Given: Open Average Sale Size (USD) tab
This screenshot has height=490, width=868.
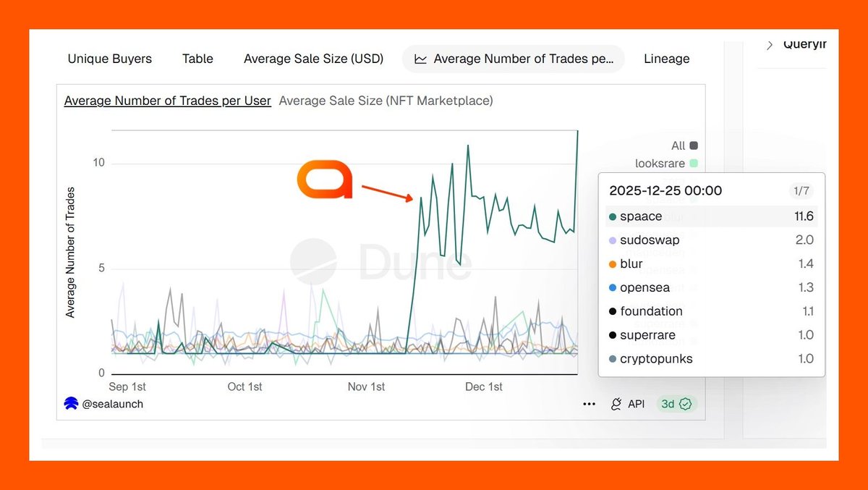Looking at the screenshot, I should click(313, 59).
